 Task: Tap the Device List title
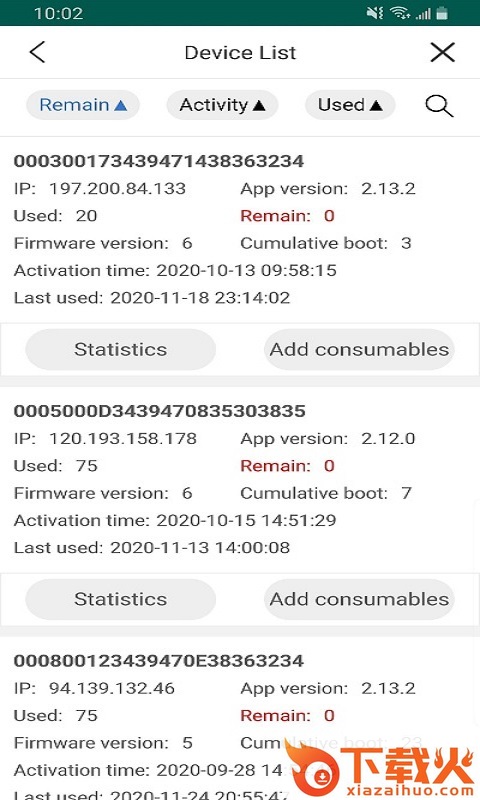240,53
